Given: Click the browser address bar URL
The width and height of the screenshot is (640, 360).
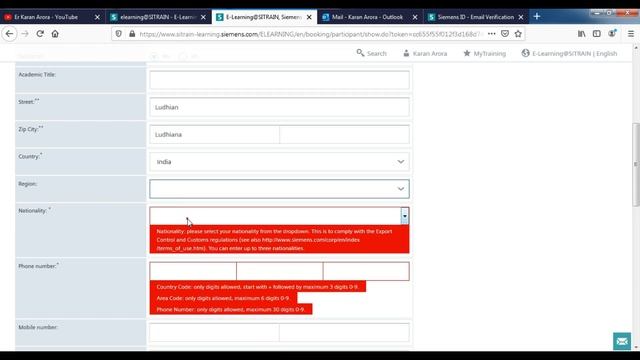Looking at the screenshot, I should pyautogui.click(x=310, y=34).
